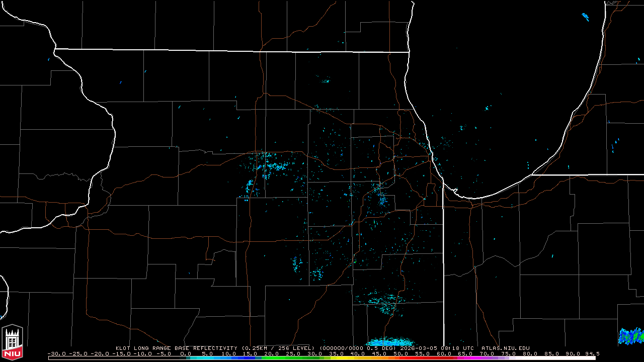Screen dimensions: 644x362
Task: Click the 94.5 label on the scale
Action: point(592,353)
